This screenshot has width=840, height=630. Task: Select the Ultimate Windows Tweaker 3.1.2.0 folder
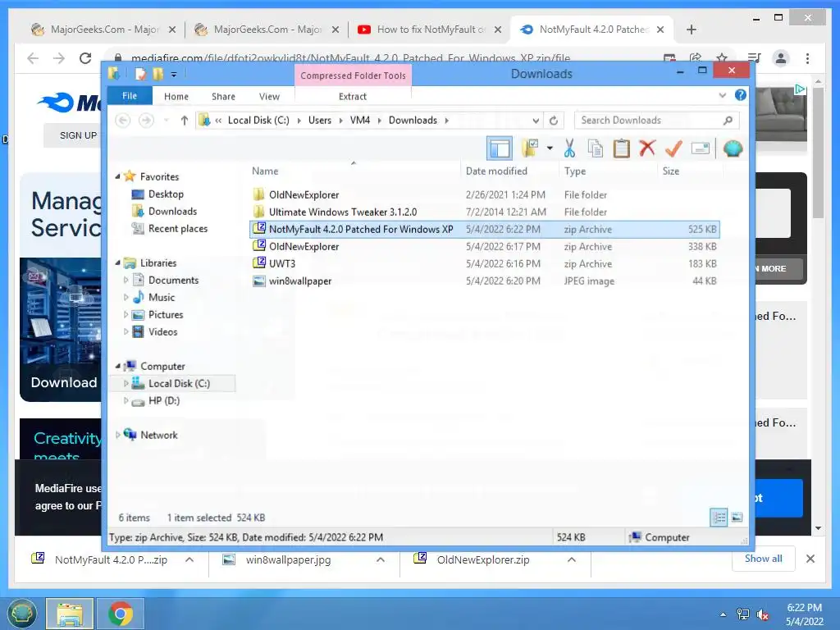pos(484,212)
